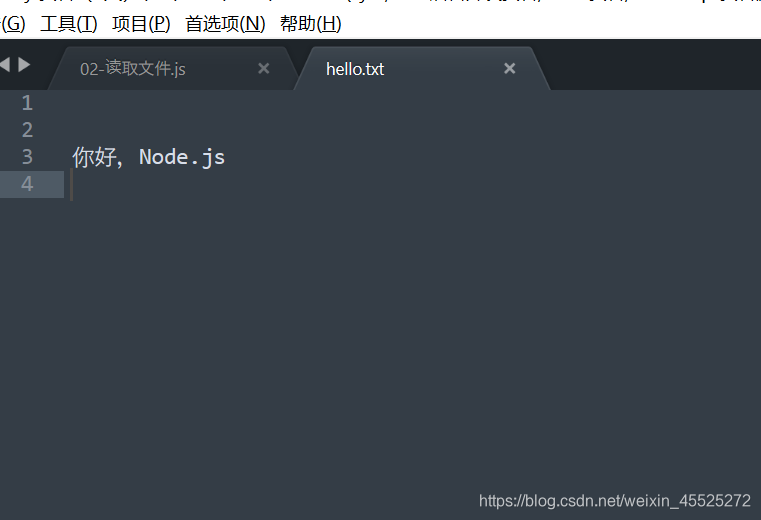Place cursor in the word "Node"
The height and width of the screenshot is (520, 761).
162,157
